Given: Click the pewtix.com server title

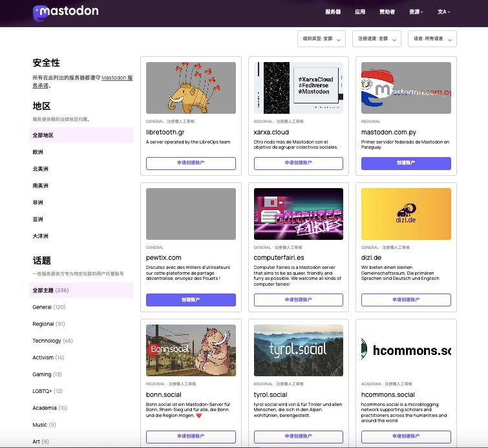Looking at the screenshot, I should (164, 258).
